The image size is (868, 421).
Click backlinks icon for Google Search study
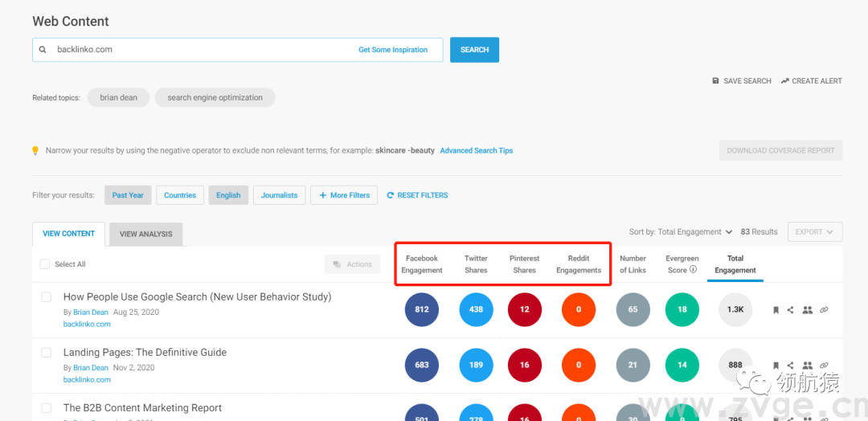[825, 310]
